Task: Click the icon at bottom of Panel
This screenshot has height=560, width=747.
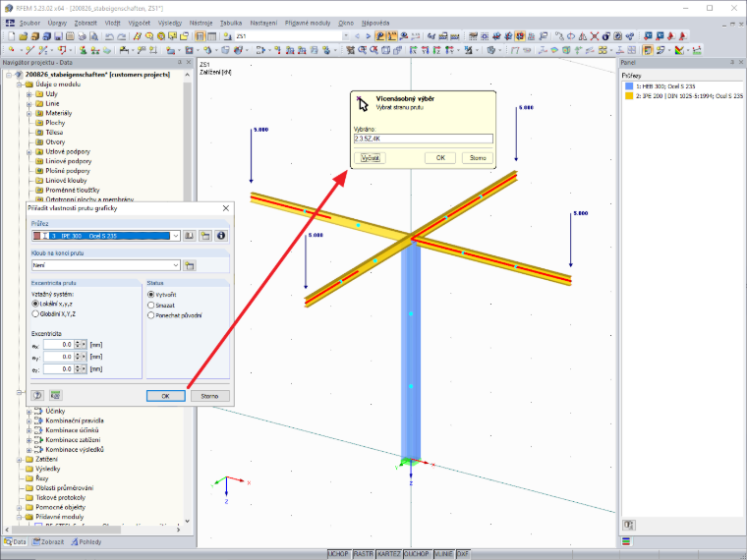Action: coord(629,525)
